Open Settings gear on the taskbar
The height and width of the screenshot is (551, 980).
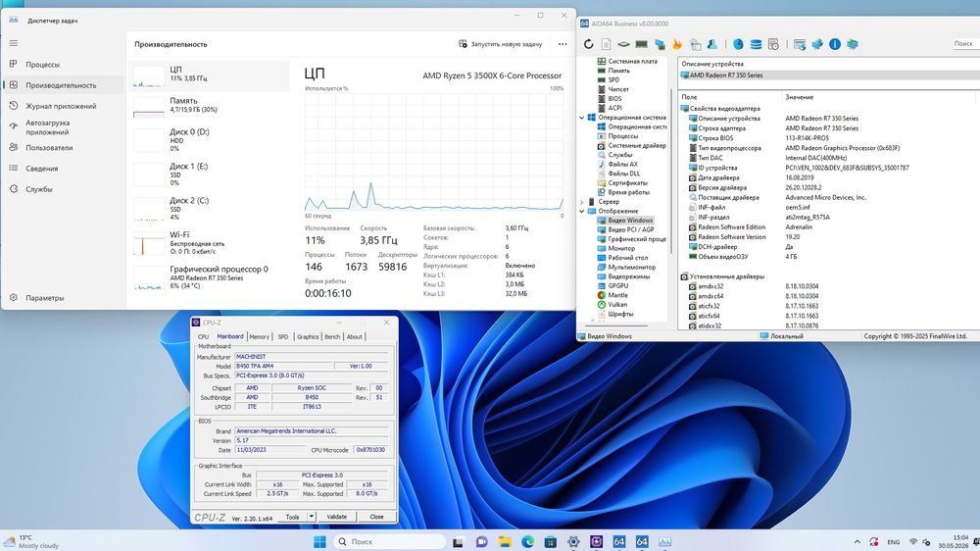pyautogui.click(x=573, y=541)
